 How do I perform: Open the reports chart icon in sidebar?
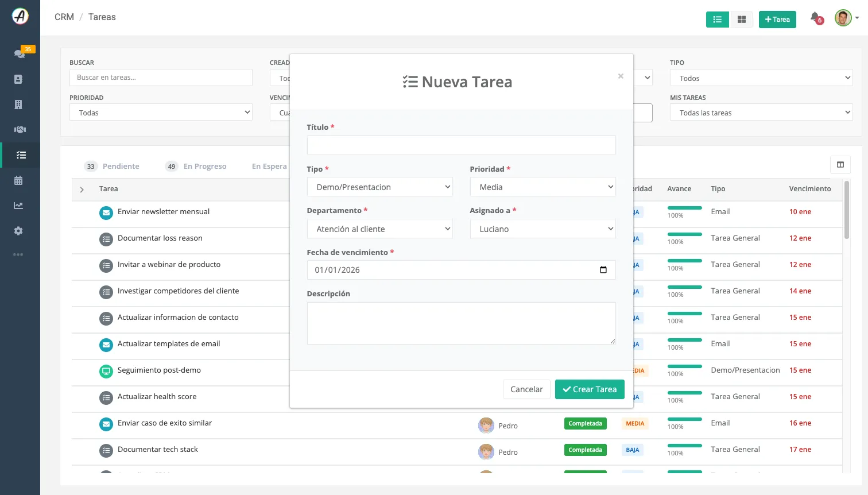pyautogui.click(x=18, y=206)
